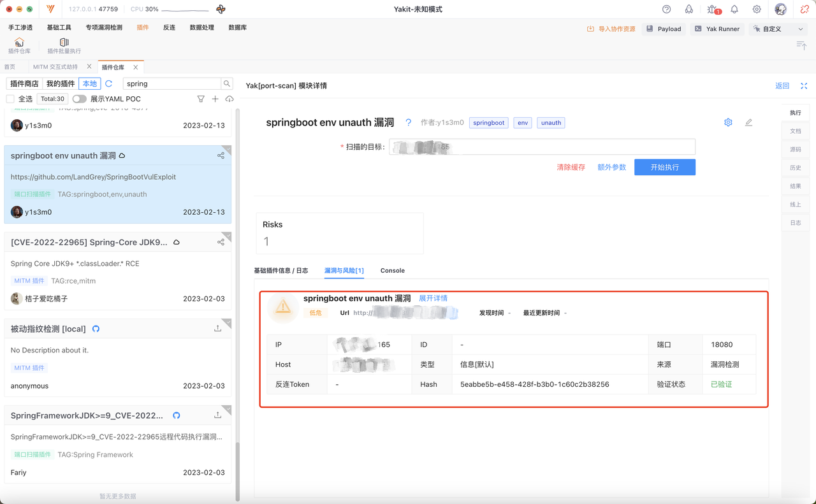Screen dimensions: 816x504
Task: Open the 插件仓库 toolbar icon
Action: [x=19, y=46]
